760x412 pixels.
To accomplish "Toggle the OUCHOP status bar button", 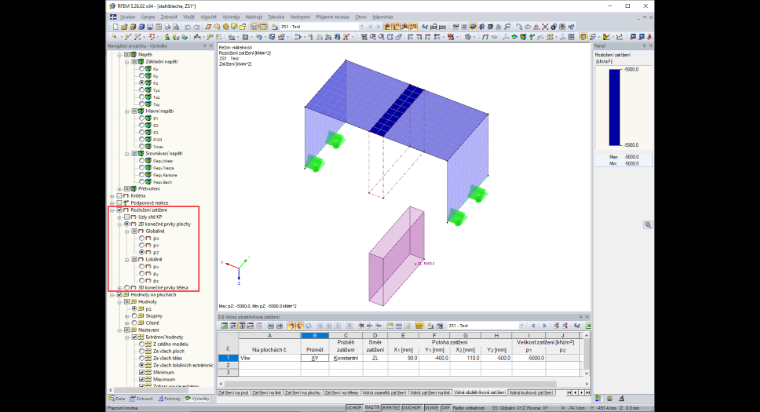I will (x=412, y=408).
